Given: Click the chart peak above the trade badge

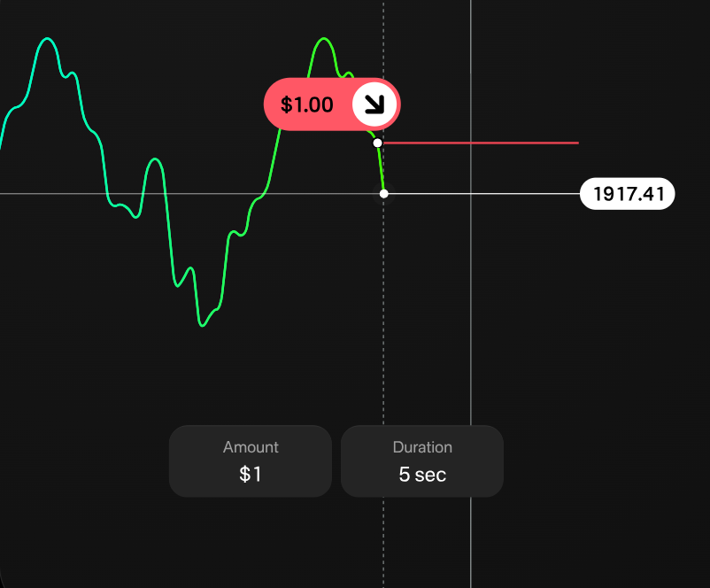Looking at the screenshot, I should coord(324,39).
